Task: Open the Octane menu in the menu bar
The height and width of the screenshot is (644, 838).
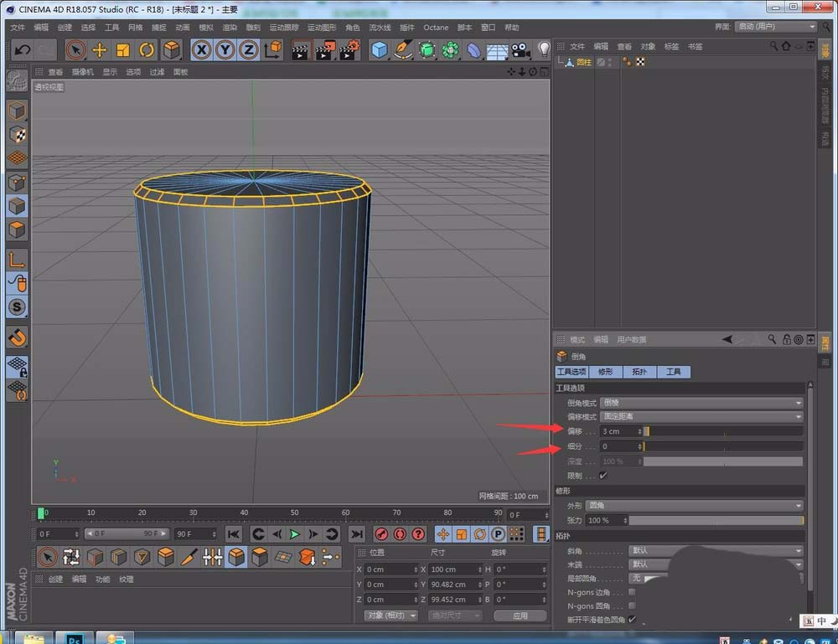Action: [436, 27]
